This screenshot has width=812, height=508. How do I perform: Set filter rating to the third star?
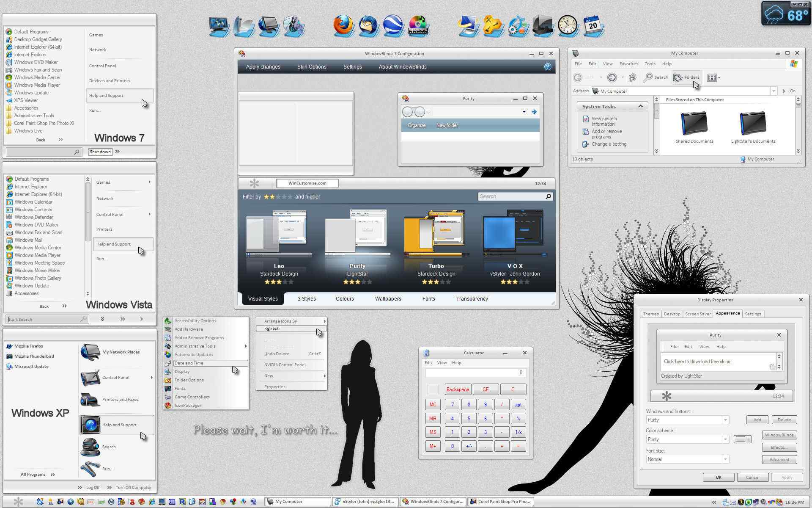(x=278, y=197)
